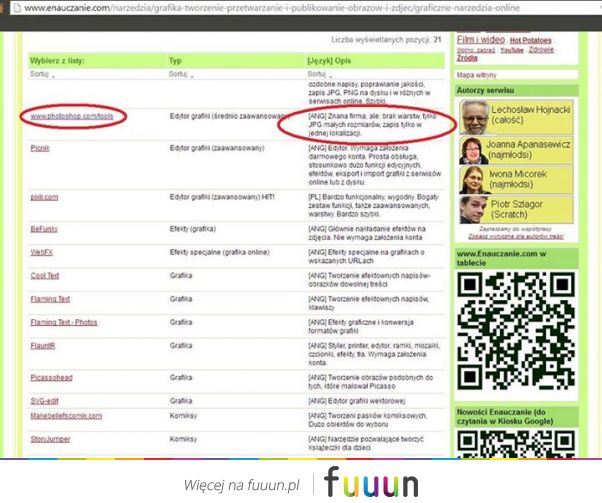Select the Piotr Szlagor (Scratch) author name
The height and width of the screenshot is (503, 602).
click(x=517, y=209)
